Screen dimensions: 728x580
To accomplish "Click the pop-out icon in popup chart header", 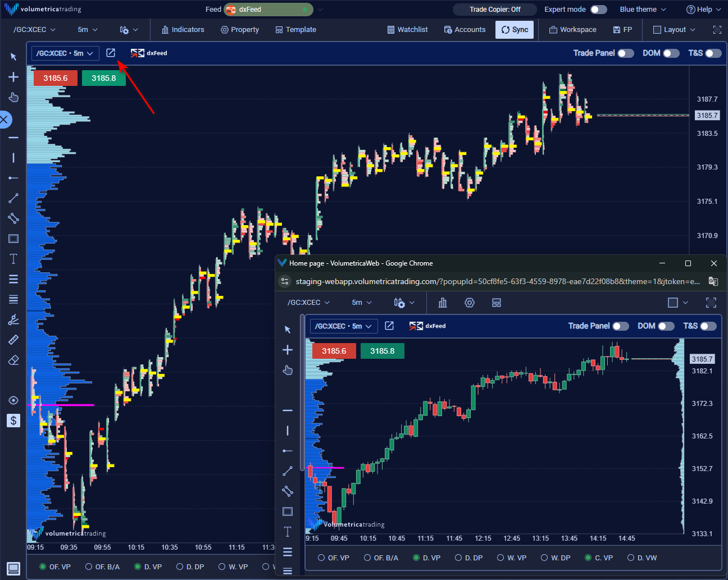I will (389, 326).
